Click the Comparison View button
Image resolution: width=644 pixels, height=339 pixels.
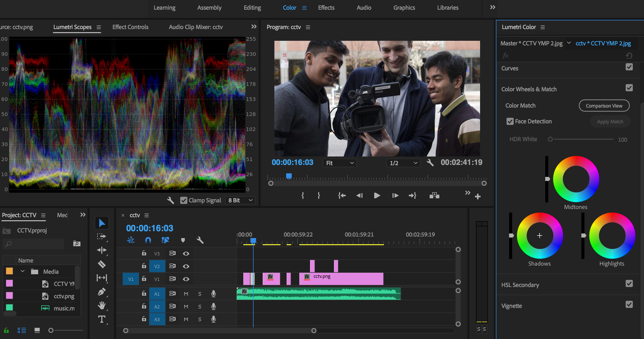pos(604,106)
